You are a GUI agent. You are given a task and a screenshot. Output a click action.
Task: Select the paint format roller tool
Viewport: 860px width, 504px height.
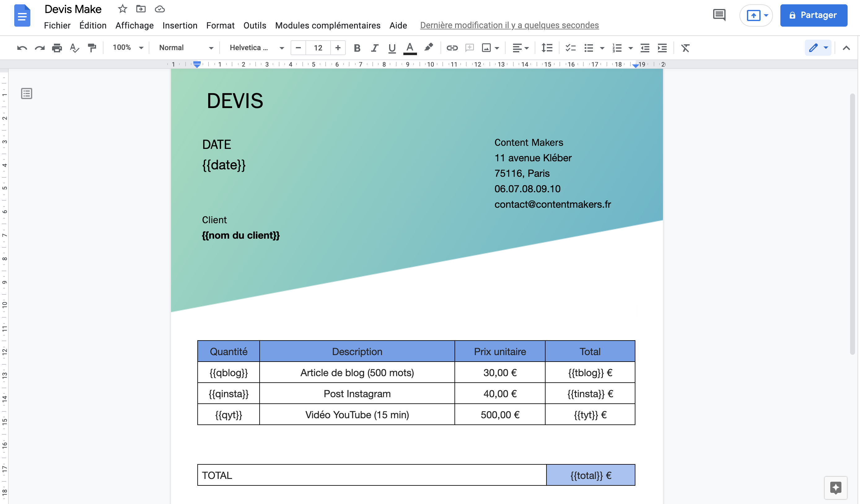click(x=92, y=48)
